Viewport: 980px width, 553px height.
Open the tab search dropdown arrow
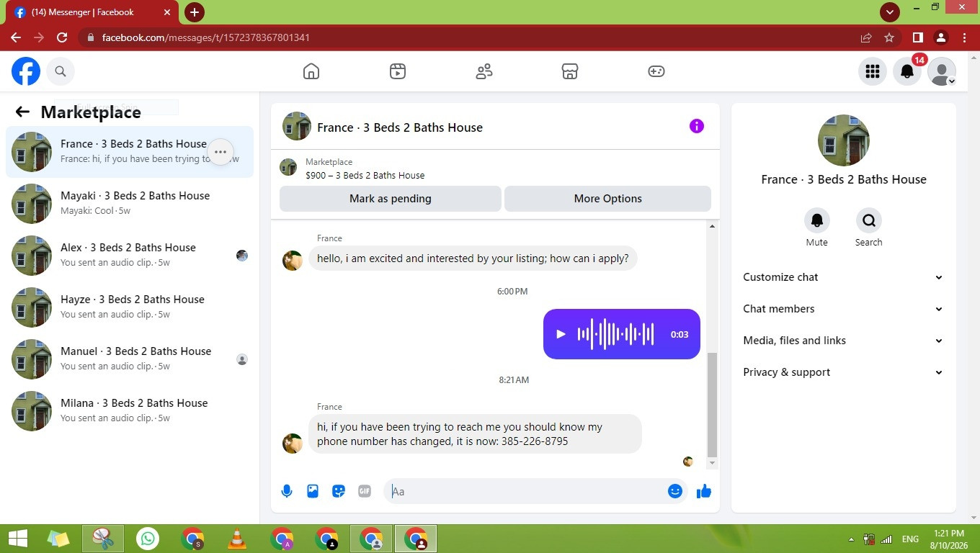click(x=890, y=12)
